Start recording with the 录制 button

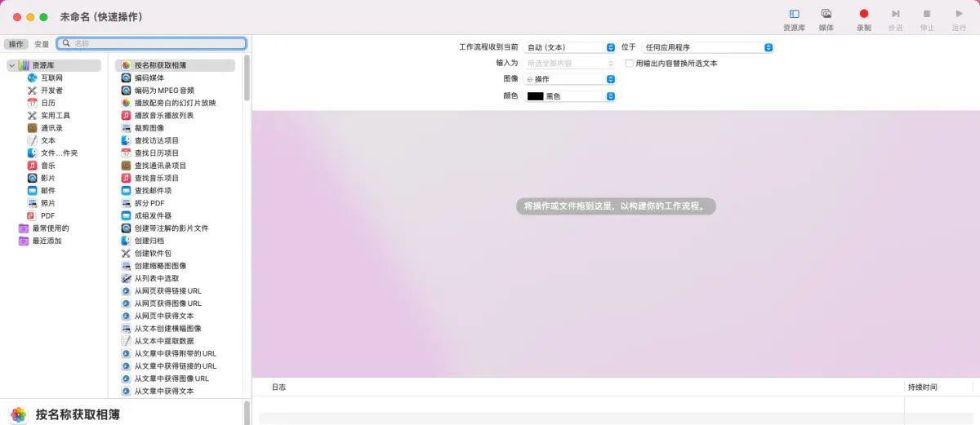pyautogui.click(x=863, y=19)
